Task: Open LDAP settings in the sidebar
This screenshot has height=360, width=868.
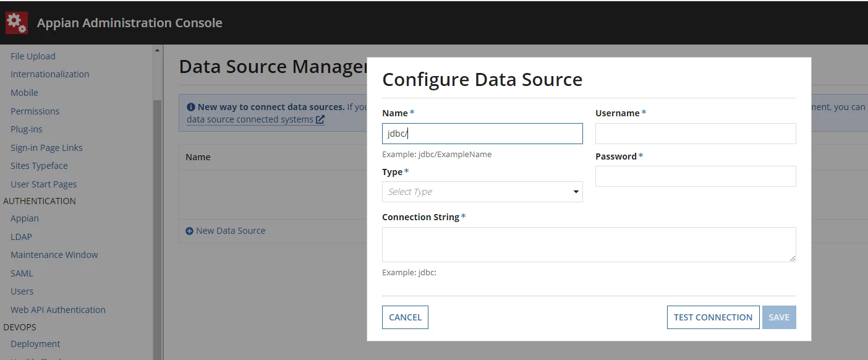Action: (x=21, y=237)
